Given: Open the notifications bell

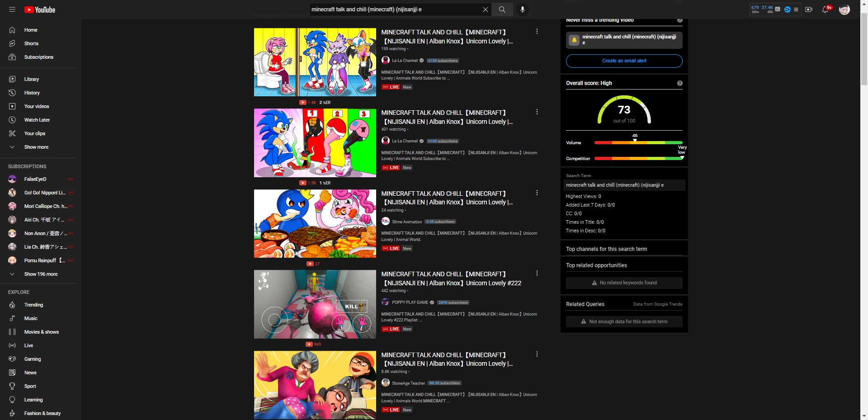Looking at the screenshot, I should click(826, 9).
